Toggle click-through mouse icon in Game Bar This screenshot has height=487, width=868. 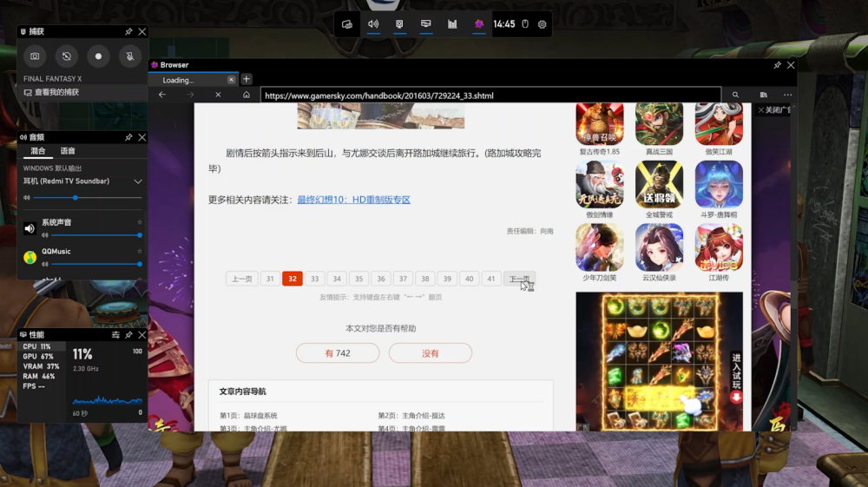[525, 24]
